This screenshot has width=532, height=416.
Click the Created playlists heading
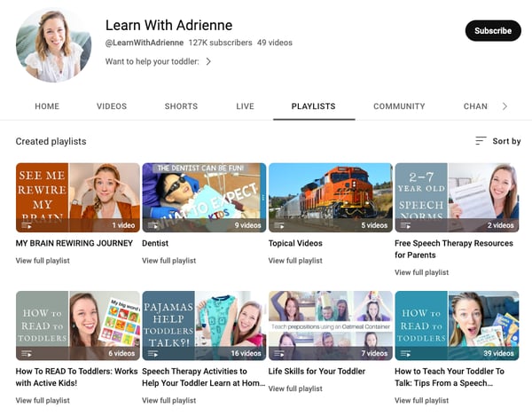point(51,141)
